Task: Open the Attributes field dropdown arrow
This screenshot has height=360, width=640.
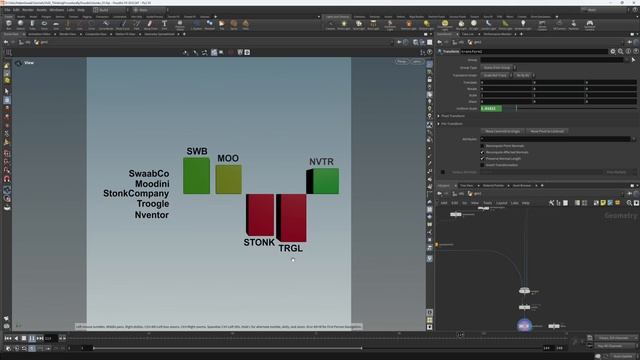Action: [x=633, y=139]
